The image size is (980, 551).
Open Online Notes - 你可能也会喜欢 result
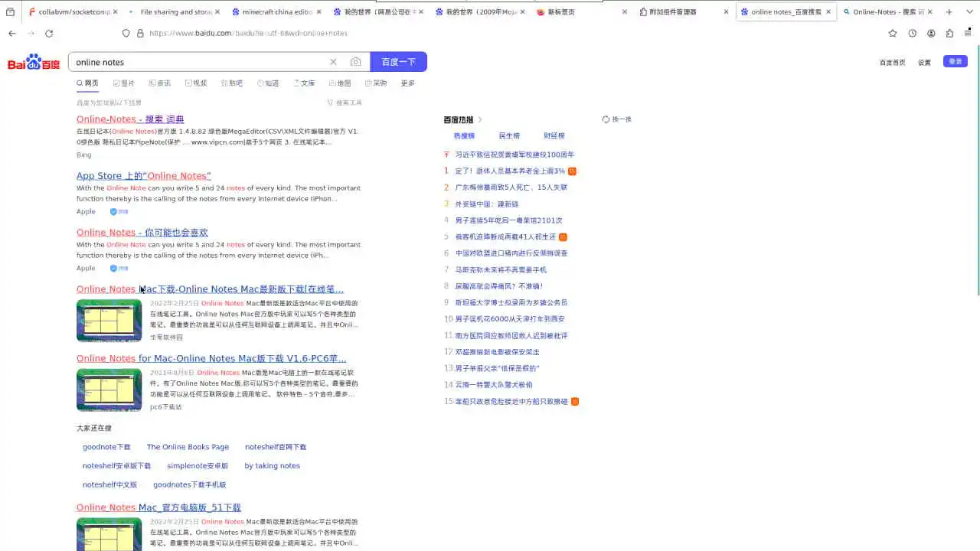pyautogui.click(x=142, y=232)
